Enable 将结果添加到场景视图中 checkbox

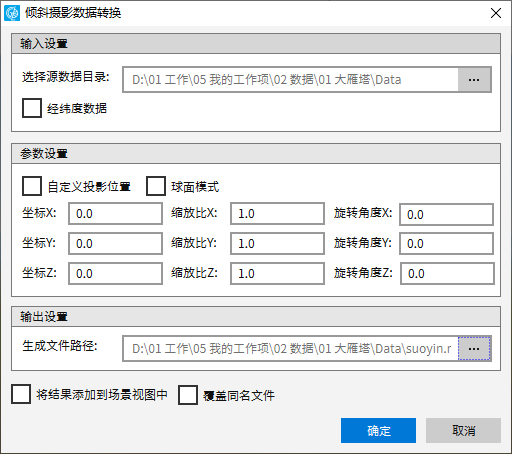21,394
